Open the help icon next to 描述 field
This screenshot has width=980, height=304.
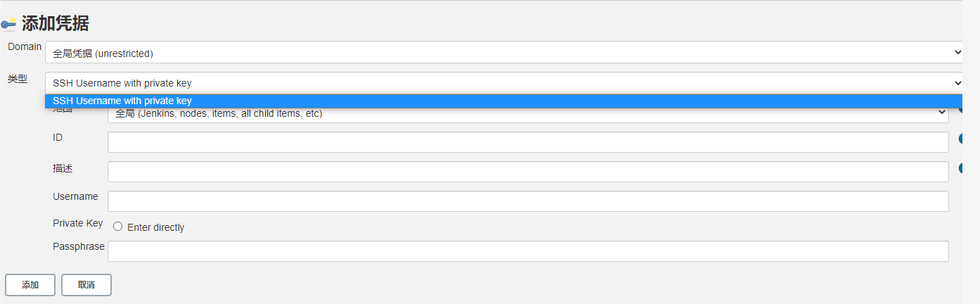(x=960, y=168)
